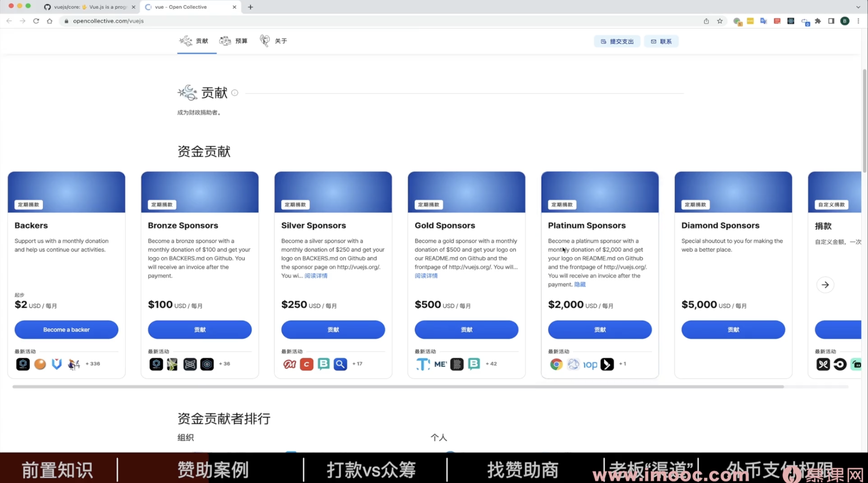Open the browser extensions puzzle icon
Viewport: 868px width, 483px height.
point(818,21)
